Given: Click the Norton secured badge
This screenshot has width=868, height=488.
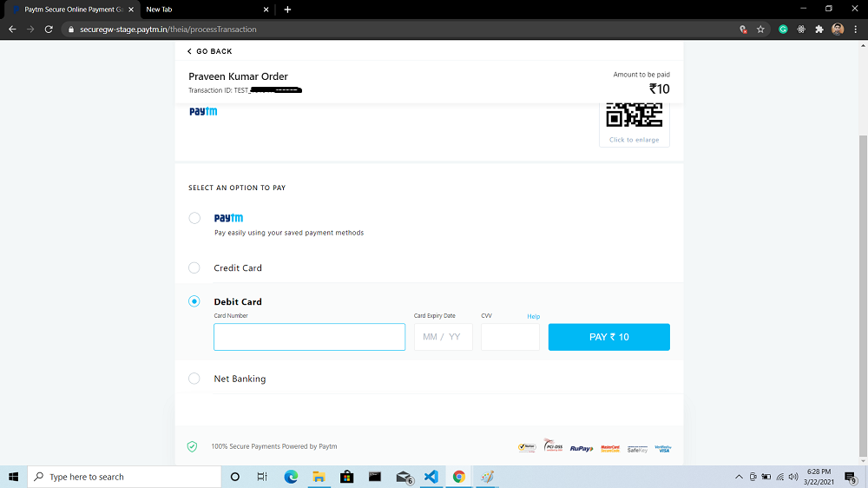Looking at the screenshot, I should [527, 447].
